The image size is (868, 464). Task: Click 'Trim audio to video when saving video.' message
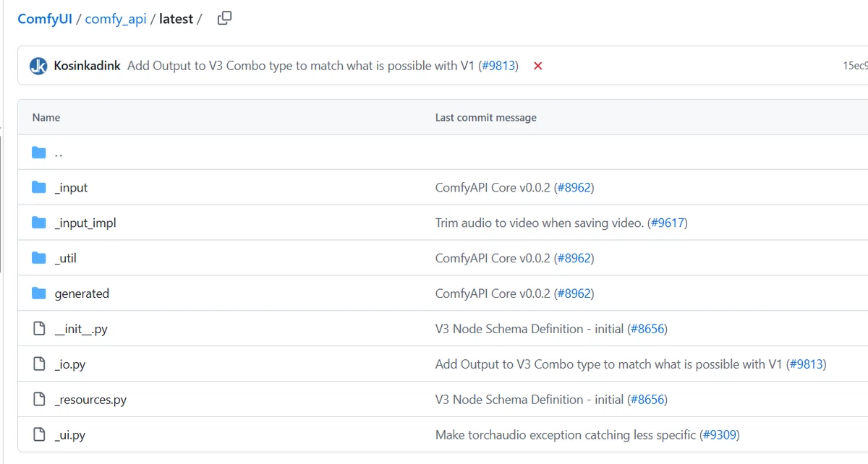click(540, 223)
